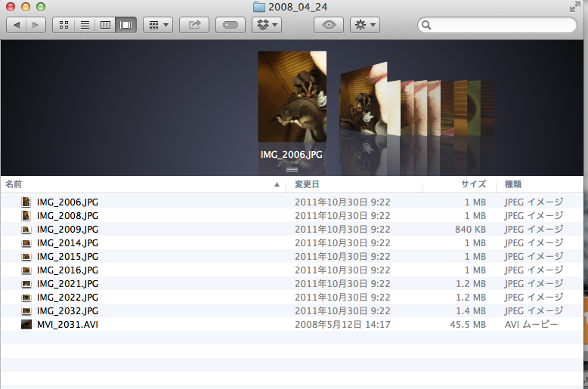Click the Quick Look eye button
The height and width of the screenshot is (389, 588).
coord(329,25)
